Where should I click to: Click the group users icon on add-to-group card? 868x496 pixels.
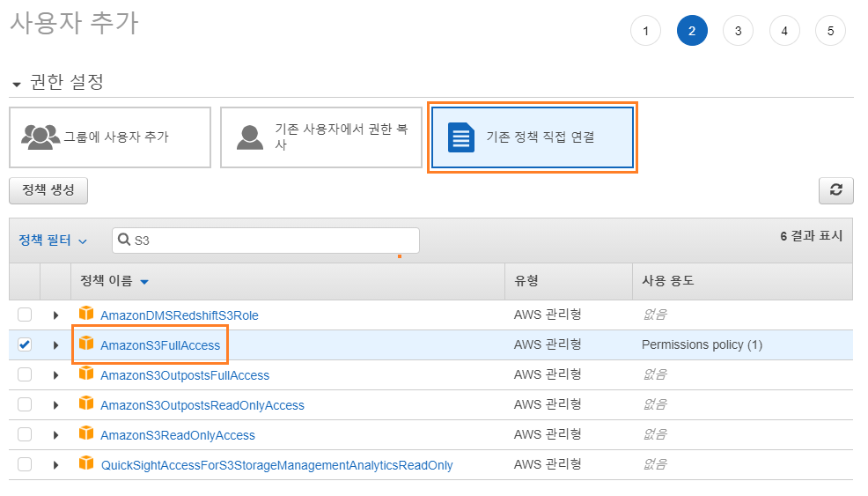click(x=40, y=137)
